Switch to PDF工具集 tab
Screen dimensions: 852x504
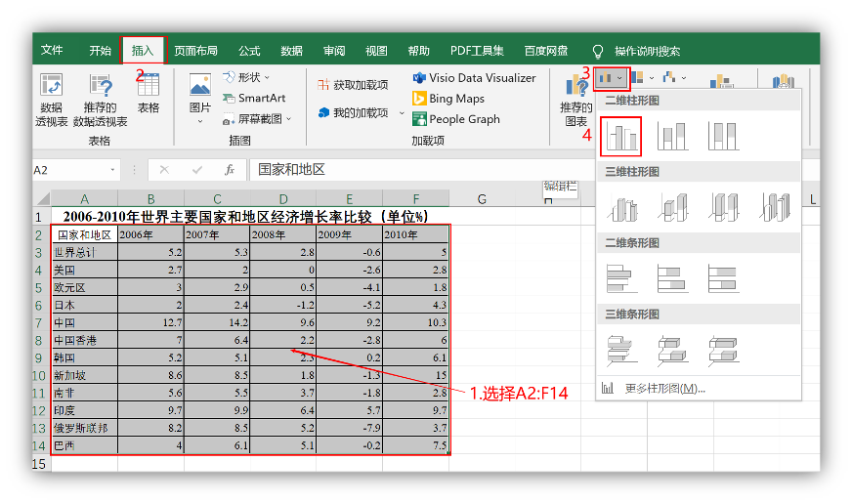477,51
